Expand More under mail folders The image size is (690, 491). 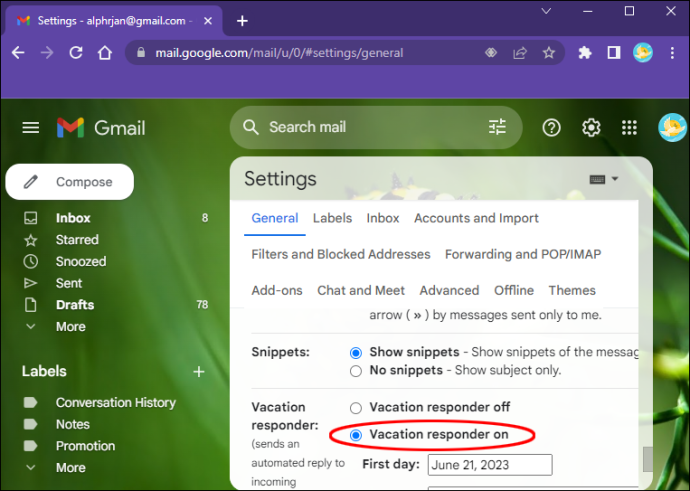click(70, 327)
